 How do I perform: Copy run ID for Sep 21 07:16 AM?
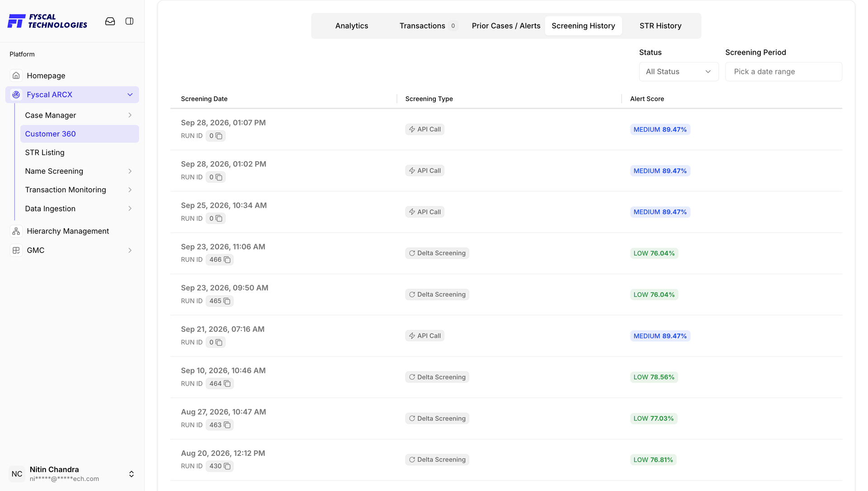tap(219, 343)
